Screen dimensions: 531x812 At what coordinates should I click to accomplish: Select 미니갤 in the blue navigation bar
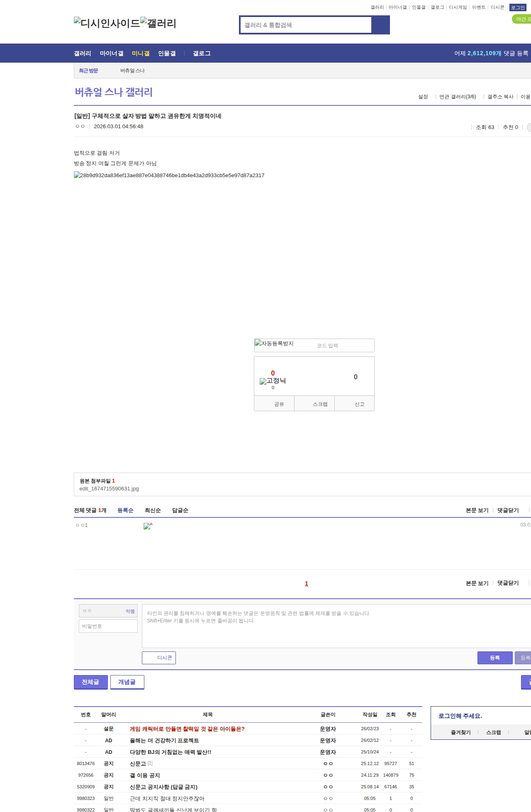(x=141, y=54)
